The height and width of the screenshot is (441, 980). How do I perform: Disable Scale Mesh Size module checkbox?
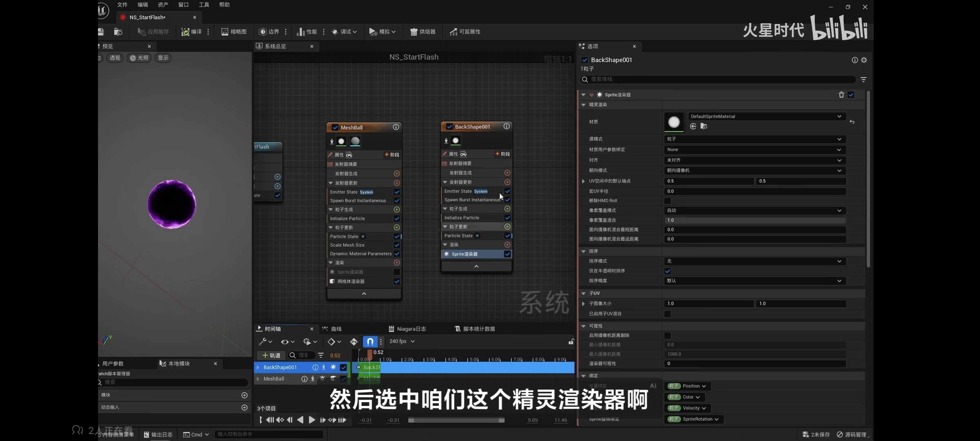coord(396,245)
